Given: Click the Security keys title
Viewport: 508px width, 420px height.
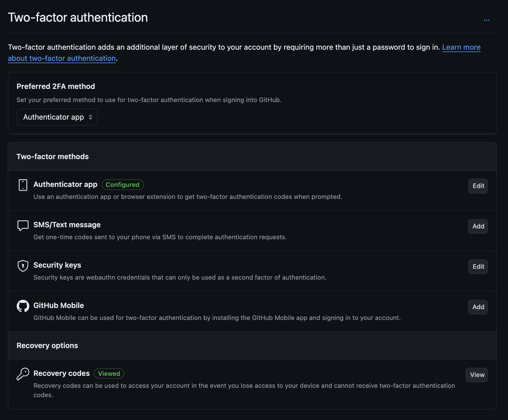Looking at the screenshot, I should 57,265.
